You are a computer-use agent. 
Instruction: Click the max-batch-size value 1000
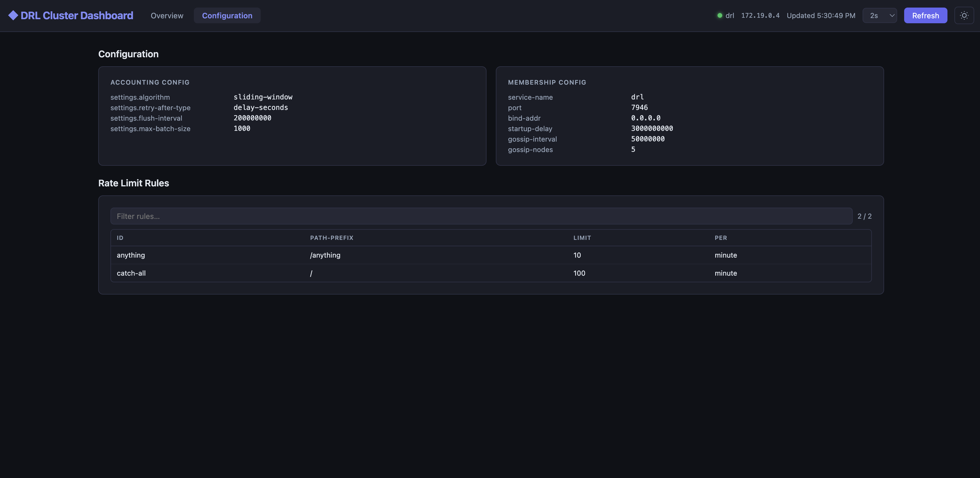242,129
